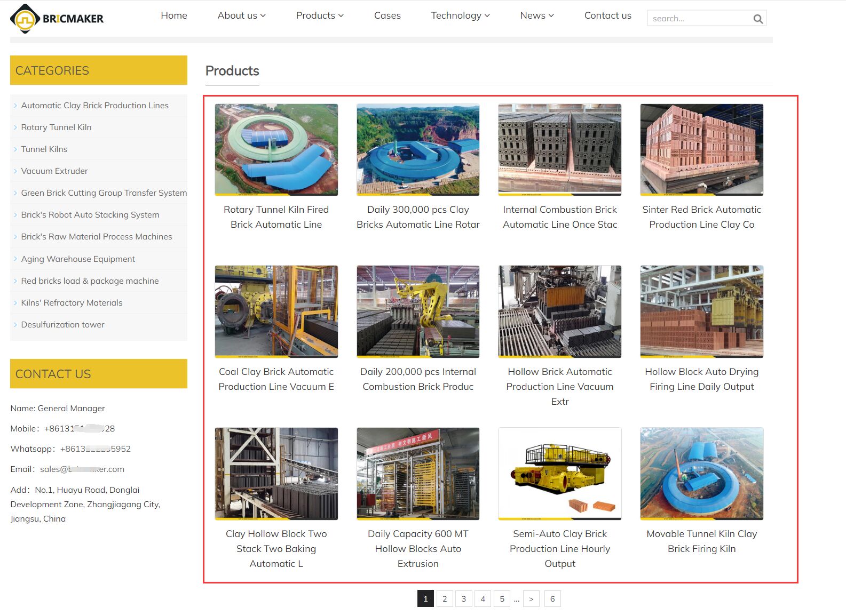Select Desulfurization tower category
Image resolution: width=846 pixels, height=616 pixels.
point(62,325)
